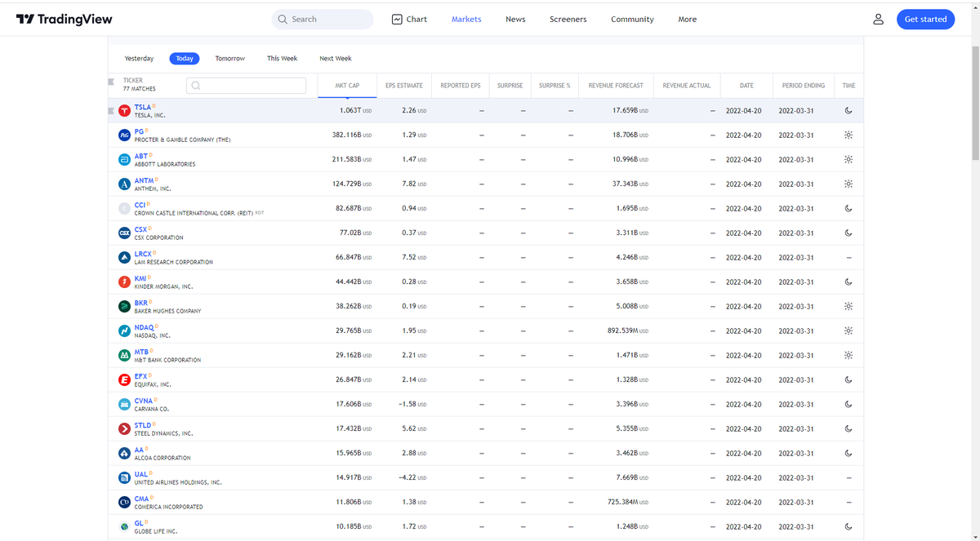The height and width of the screenshot is (541, 980).
Task: Sort by EPS ESTIMATE column
Action: pyautogui.click(x=404, y=85)
